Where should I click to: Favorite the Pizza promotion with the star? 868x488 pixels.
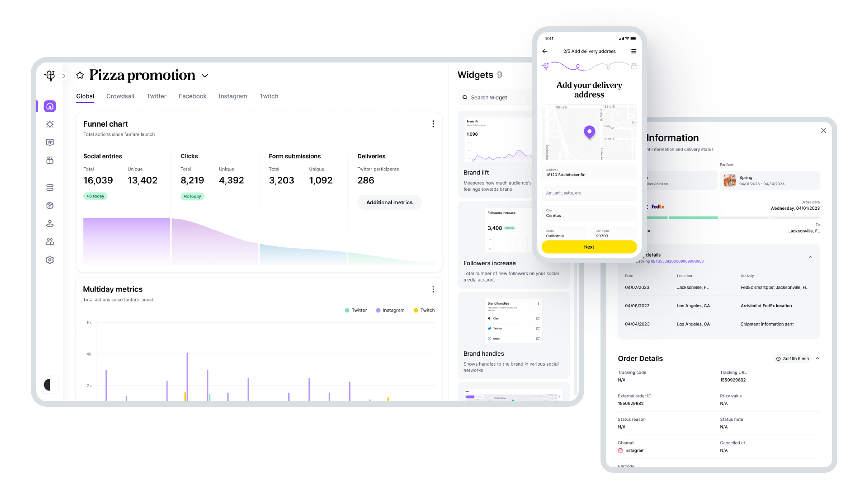(x=80, y=75)
